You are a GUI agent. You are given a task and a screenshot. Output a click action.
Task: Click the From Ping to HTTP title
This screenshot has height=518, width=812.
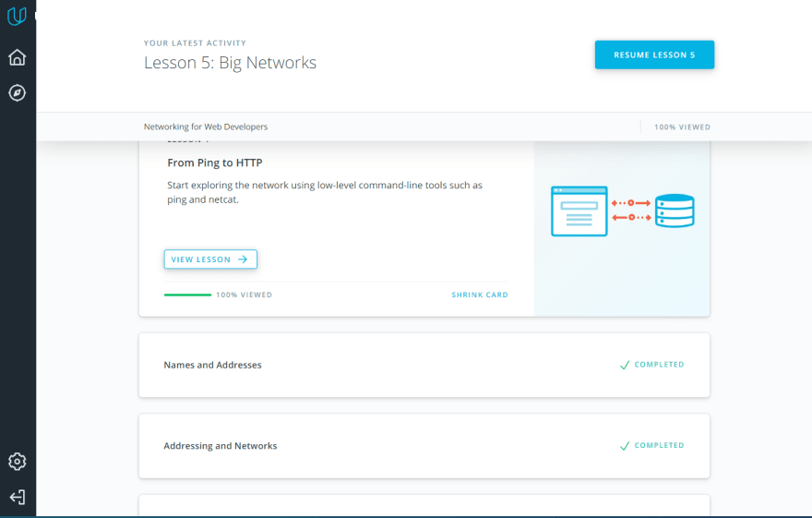(215, 163)
